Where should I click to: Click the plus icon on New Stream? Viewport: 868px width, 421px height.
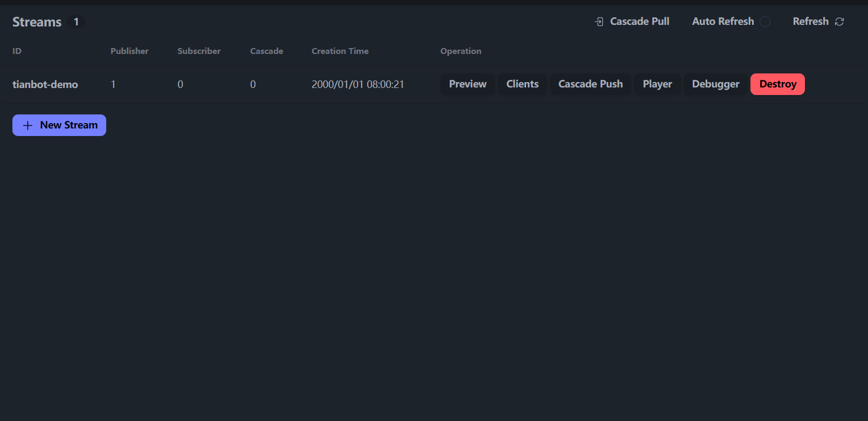(28, 125)
